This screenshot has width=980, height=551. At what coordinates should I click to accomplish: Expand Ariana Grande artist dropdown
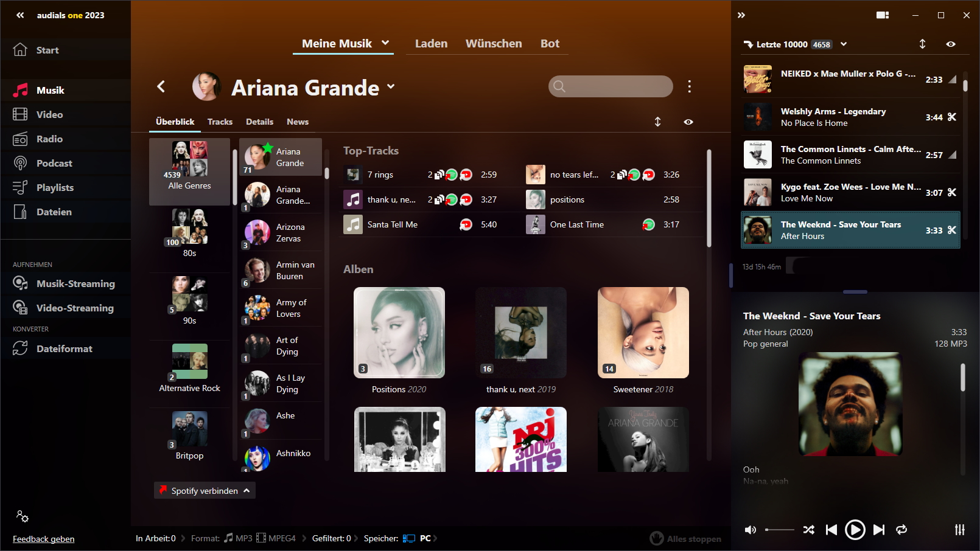[x=391, y=86]
